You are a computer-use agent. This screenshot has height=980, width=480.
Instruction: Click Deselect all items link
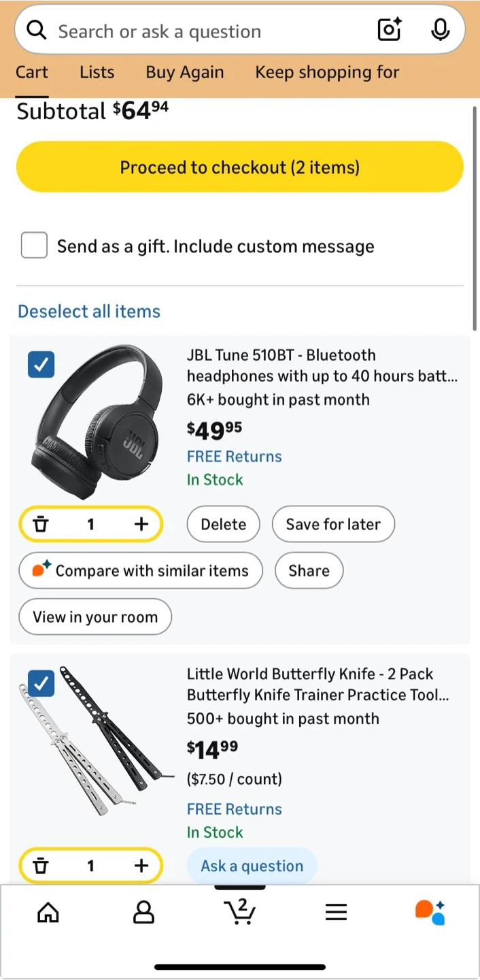point(89,311)
